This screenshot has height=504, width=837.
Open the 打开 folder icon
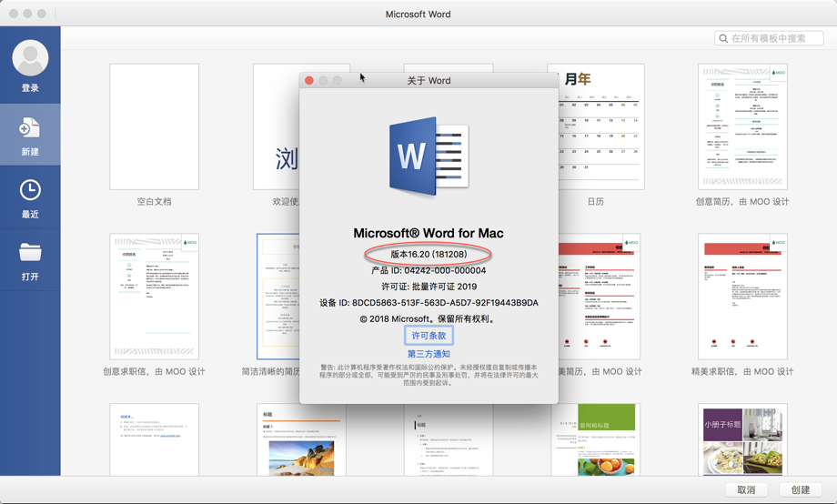coord(30,252)
